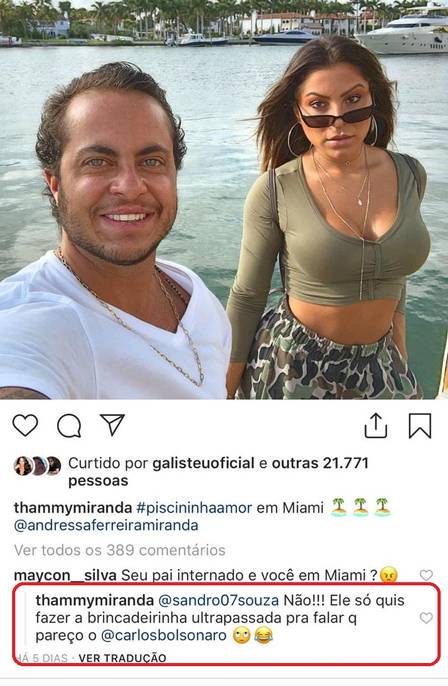
Task: Like the post with the heart icon
Action: 25,425
